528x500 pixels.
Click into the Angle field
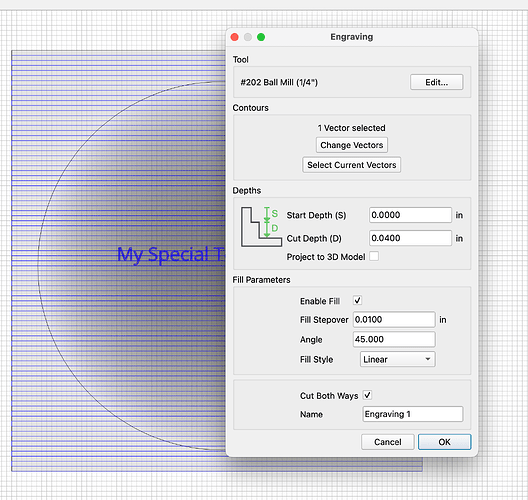pyautogui.click(x=394, y=339)
